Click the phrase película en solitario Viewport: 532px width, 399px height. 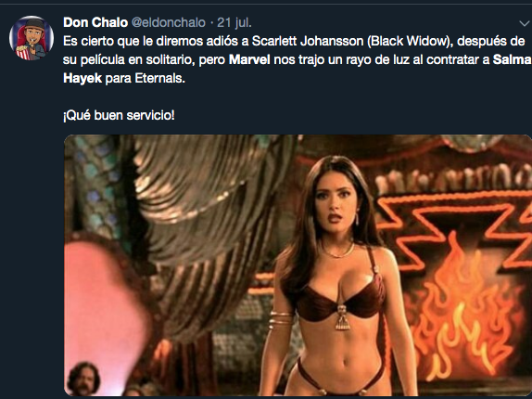pyautogui.click(x=137, y=59)
